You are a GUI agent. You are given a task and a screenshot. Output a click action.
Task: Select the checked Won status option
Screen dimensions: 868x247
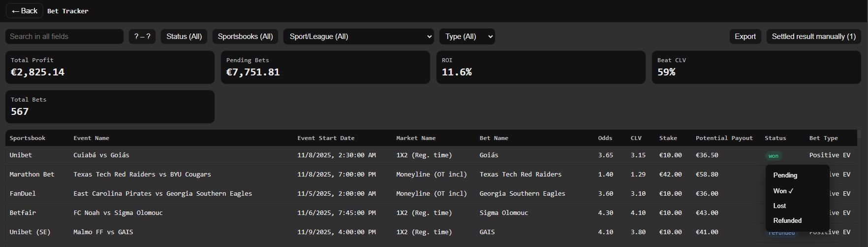(783, 191)
